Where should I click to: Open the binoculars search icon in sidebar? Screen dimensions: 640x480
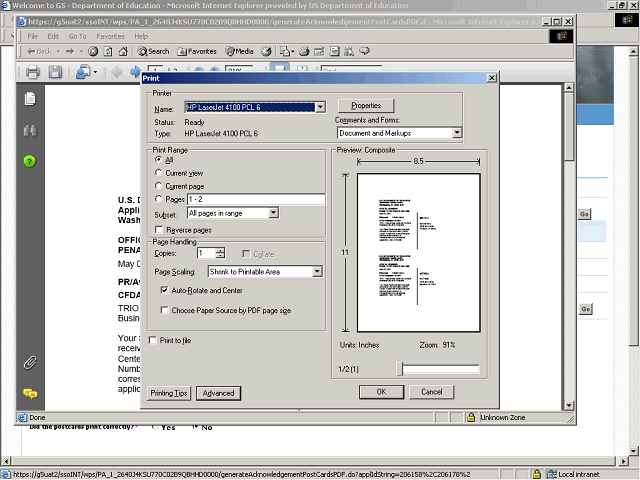30,131
